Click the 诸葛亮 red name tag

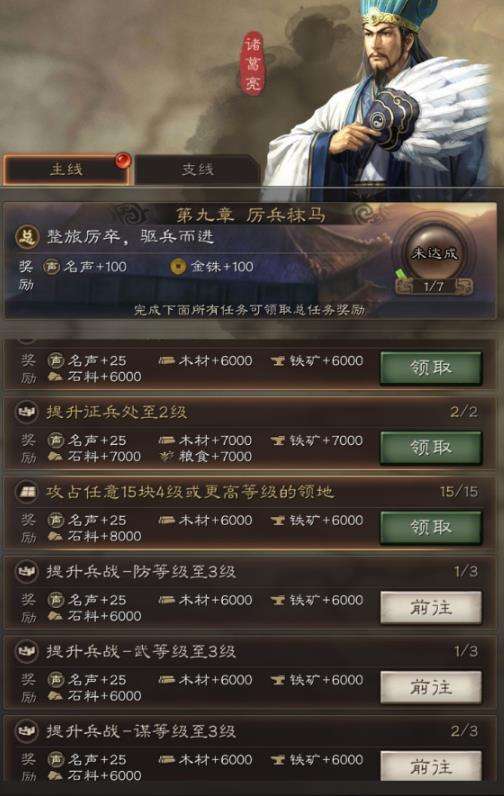(253, 65)
